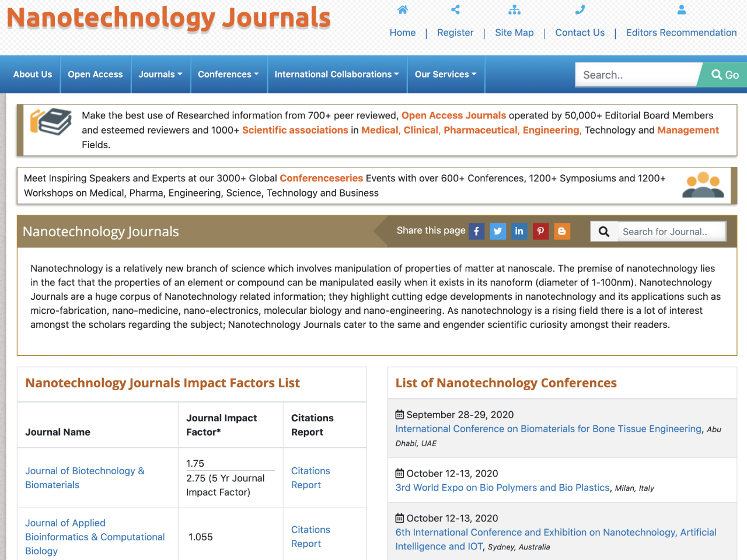This screenshot has width=747, height=560.
Task: Focus the main Search.. input field
Action: (x=638, y=75)
